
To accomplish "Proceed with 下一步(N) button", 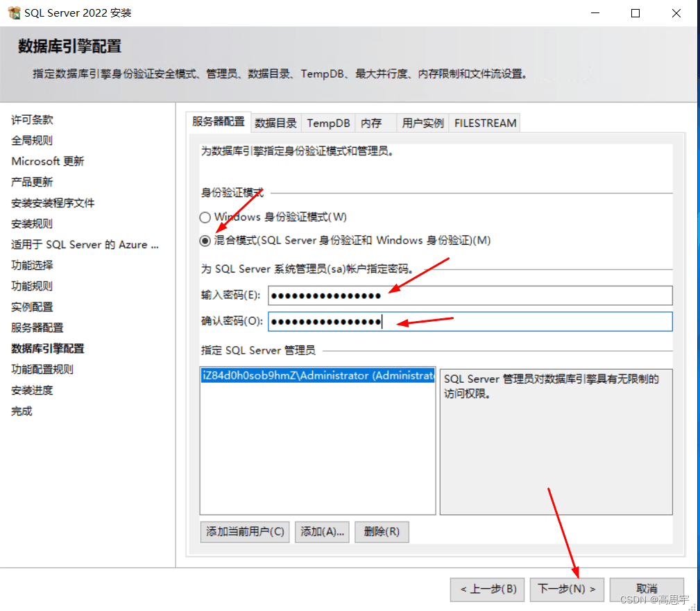I will coord(567,589).
